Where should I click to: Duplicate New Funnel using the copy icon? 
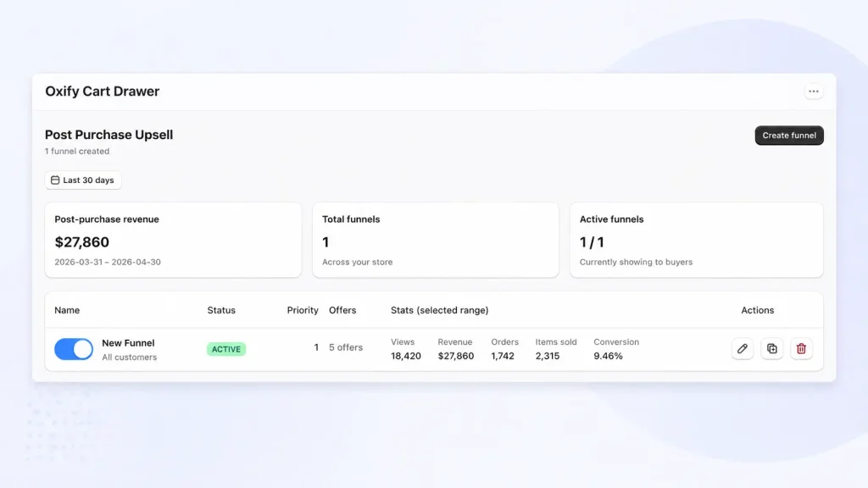pos(771,348)
